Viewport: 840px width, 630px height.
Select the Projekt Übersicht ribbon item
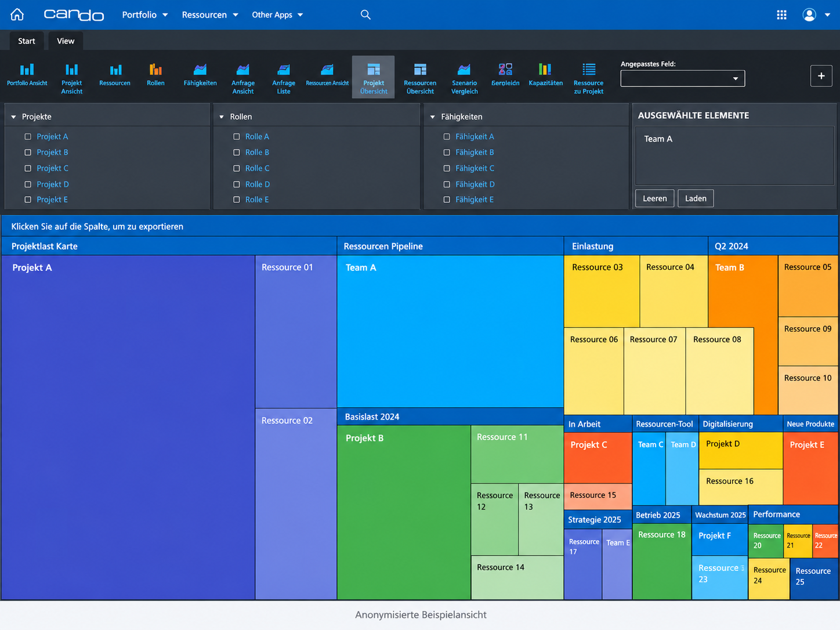point(374,77)
